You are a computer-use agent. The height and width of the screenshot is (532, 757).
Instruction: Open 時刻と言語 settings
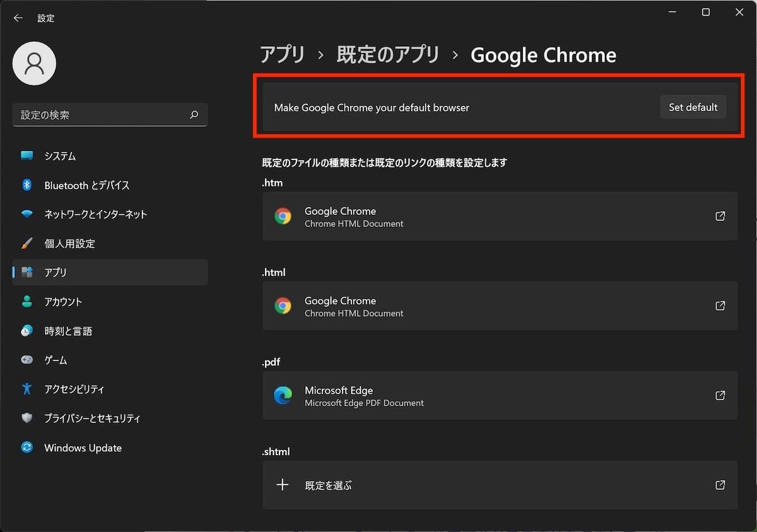110,331
